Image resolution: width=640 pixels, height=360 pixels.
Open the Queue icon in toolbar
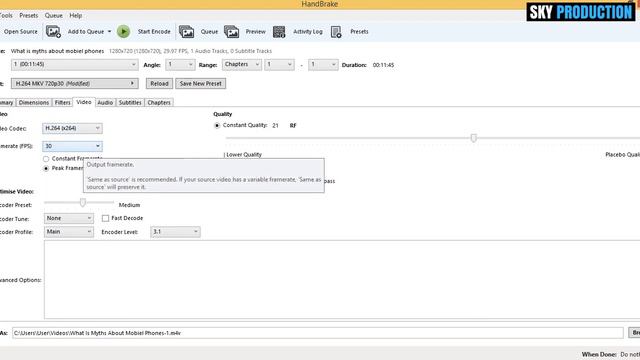click(187, 31)
